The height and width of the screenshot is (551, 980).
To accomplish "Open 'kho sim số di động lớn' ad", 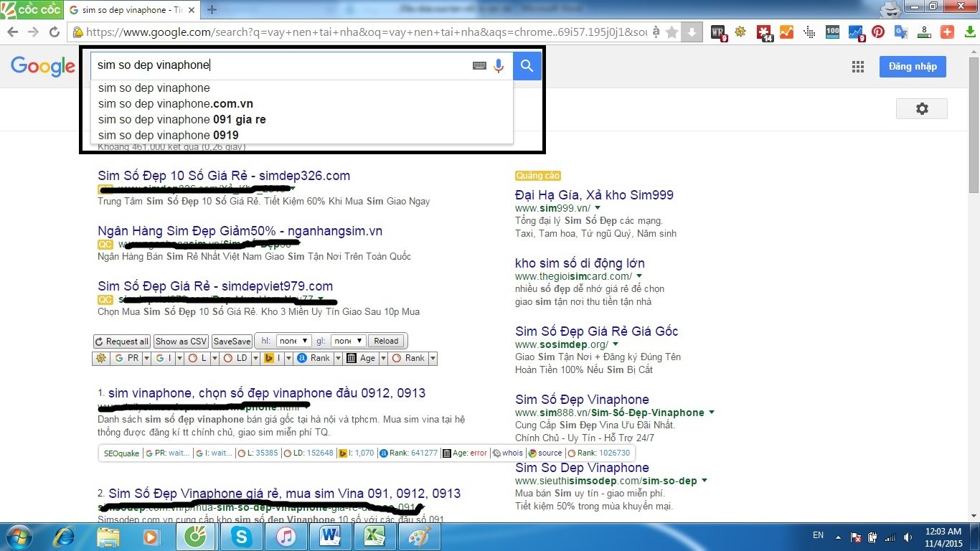I will pos(580,263).
